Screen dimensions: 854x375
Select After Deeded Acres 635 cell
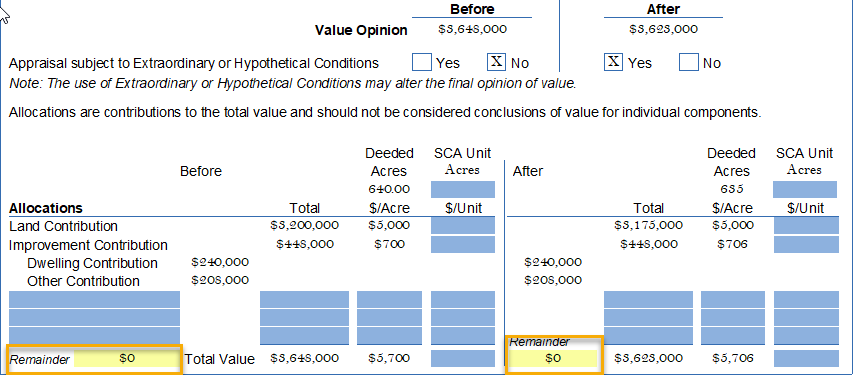coord(732,189)
